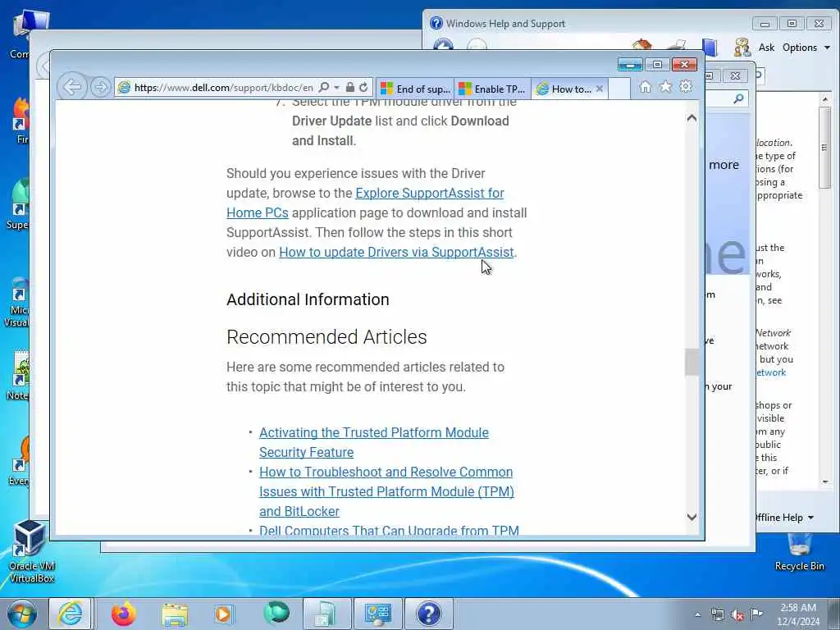
Task: Click search magnifier in the middle background window
Action: 739,98
